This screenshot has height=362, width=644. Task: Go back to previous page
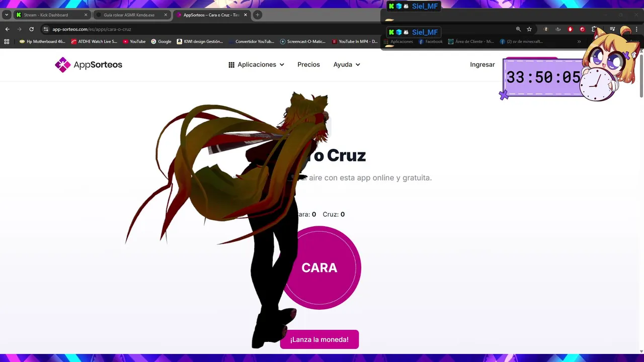pyautogui.click(x=7, y=29)
